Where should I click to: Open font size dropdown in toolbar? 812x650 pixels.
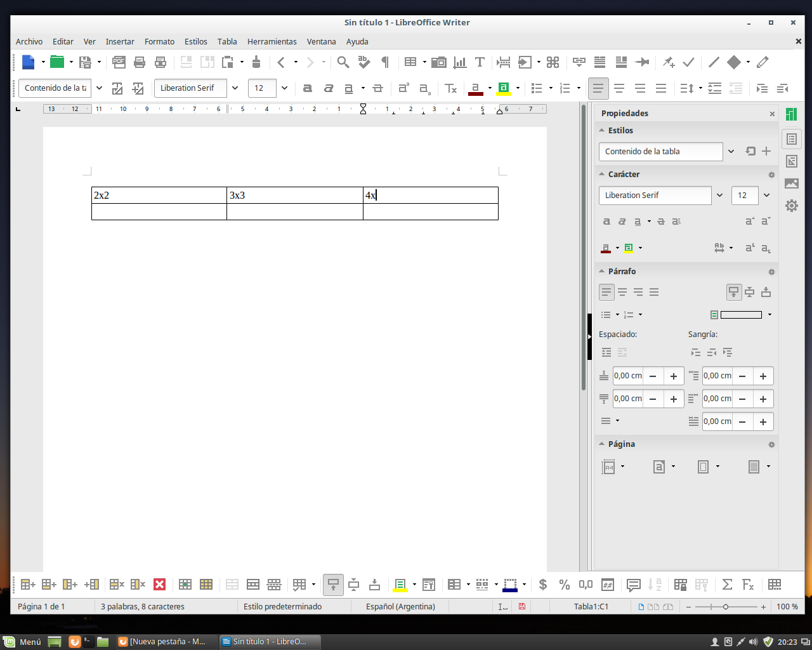[284, 88]
